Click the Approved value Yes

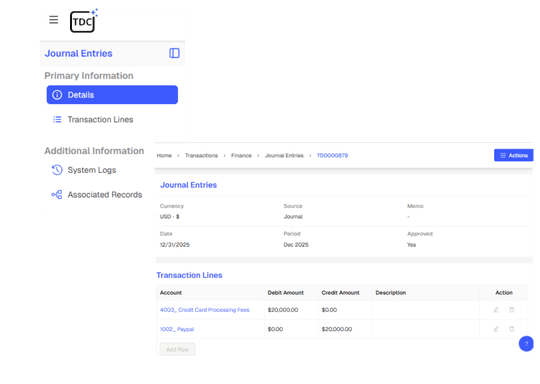click(x=411, y=245)
